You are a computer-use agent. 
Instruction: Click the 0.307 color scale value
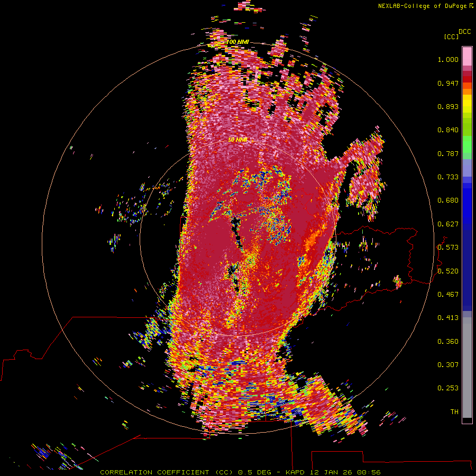tap(448, 365)
